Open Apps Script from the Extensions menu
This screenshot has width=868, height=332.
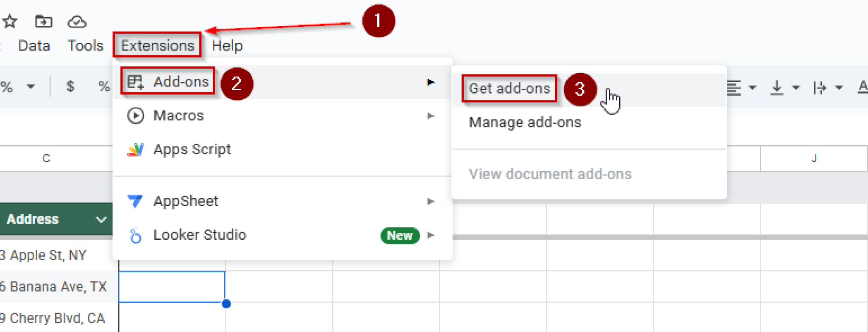tap(192, 149)
